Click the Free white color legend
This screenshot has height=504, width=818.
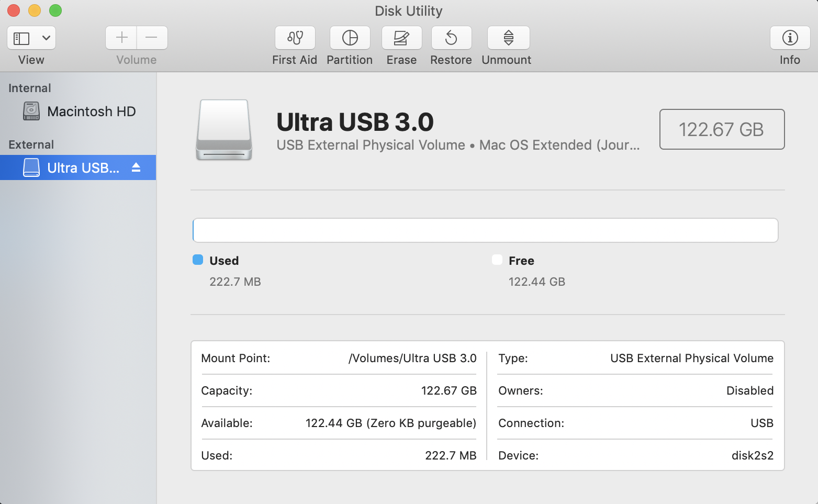point(497,260)
